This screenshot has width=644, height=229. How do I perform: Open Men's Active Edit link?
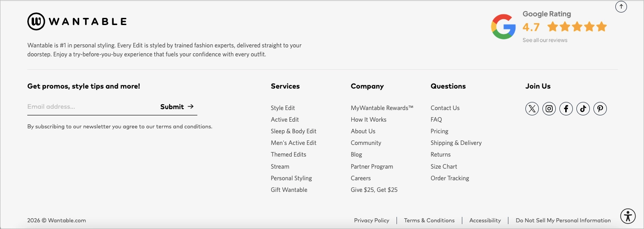click(x=294, y=143)
